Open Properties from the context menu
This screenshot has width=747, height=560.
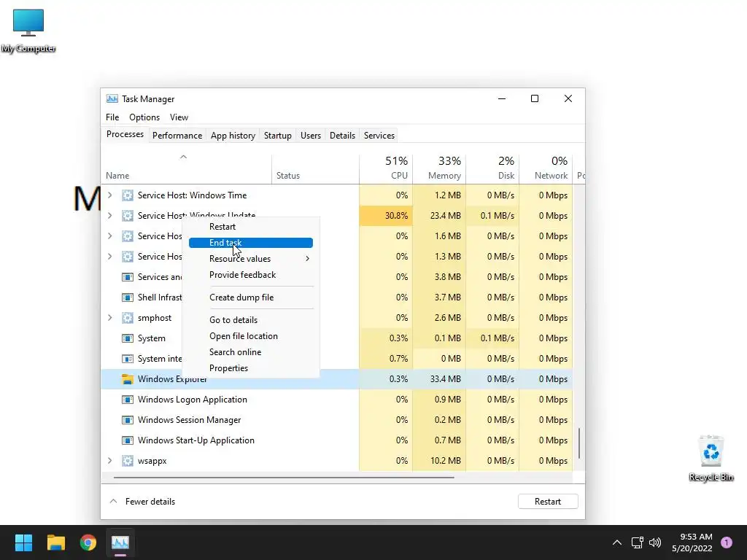tap(251, 368)
